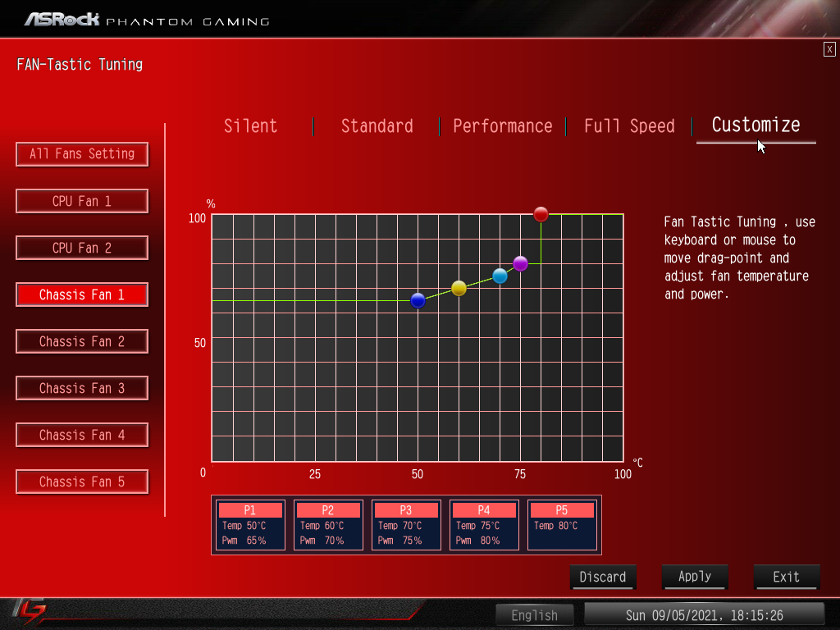Select Chassis Fan 5
Image resolution: width=840 pixels, height=630 pixels.
pyautogui.click(x=82, y=482)
